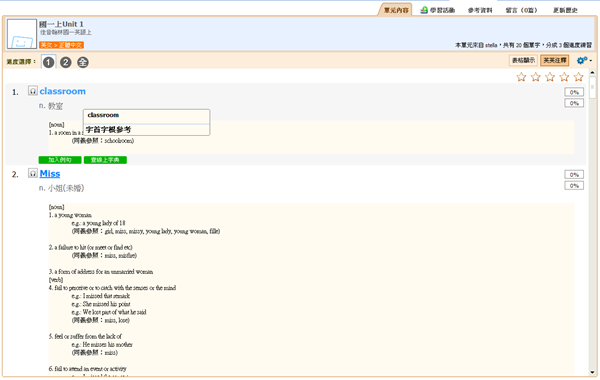Click the unit thumbnail image

[x=22, y=34]
